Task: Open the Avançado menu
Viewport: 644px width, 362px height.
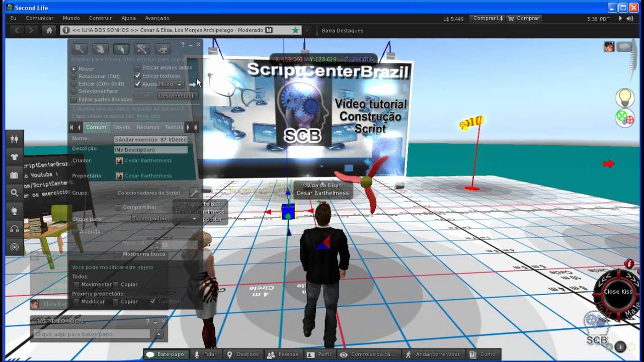Action: pyautogui.click(x=157, y=18)
